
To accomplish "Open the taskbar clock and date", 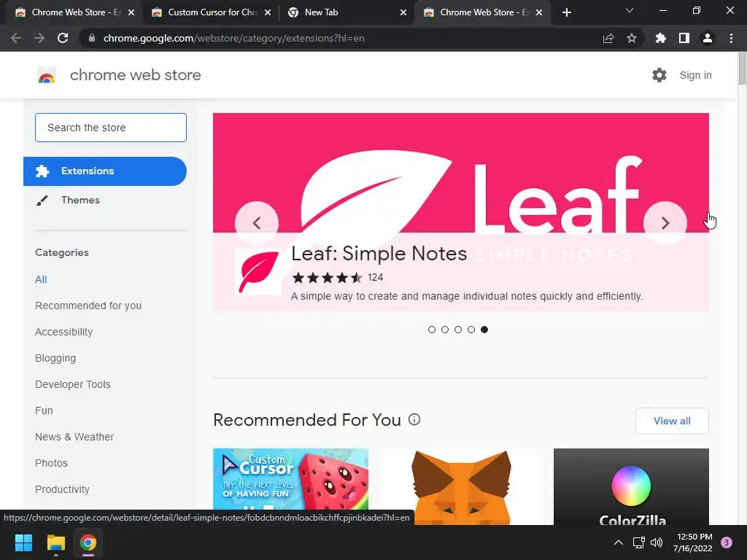I will 692,542.
